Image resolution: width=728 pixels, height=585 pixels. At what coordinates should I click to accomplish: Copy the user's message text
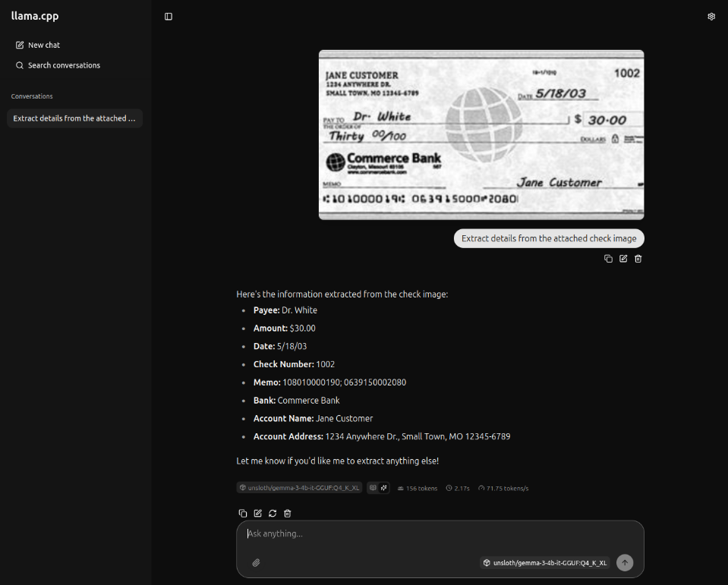coord(608,259)
